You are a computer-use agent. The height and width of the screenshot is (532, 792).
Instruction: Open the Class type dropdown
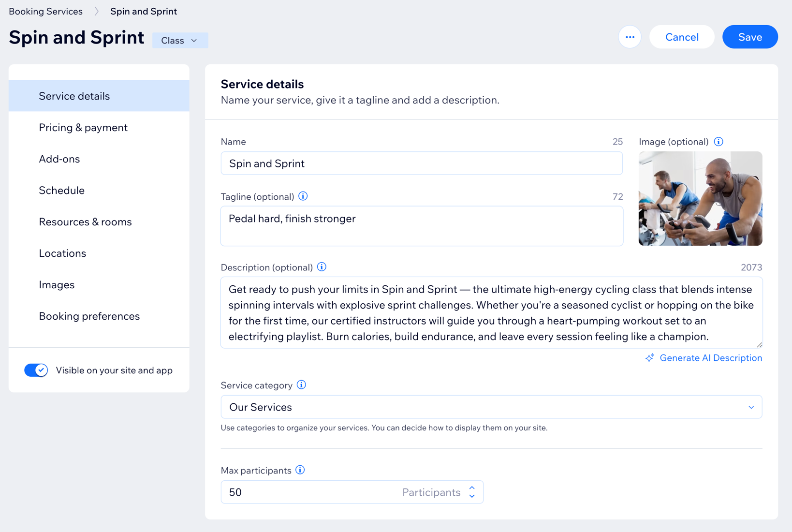pos(180,40)
